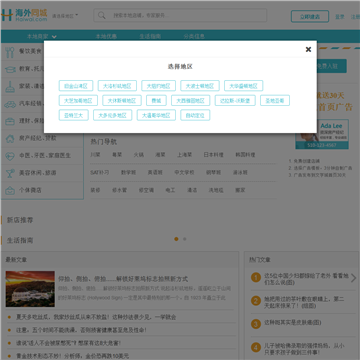Image resolution: width=360 pixels, height=360 pixels.
Task: Click 上海菜 hot navigation link
Action: click(x=184, y=155)
